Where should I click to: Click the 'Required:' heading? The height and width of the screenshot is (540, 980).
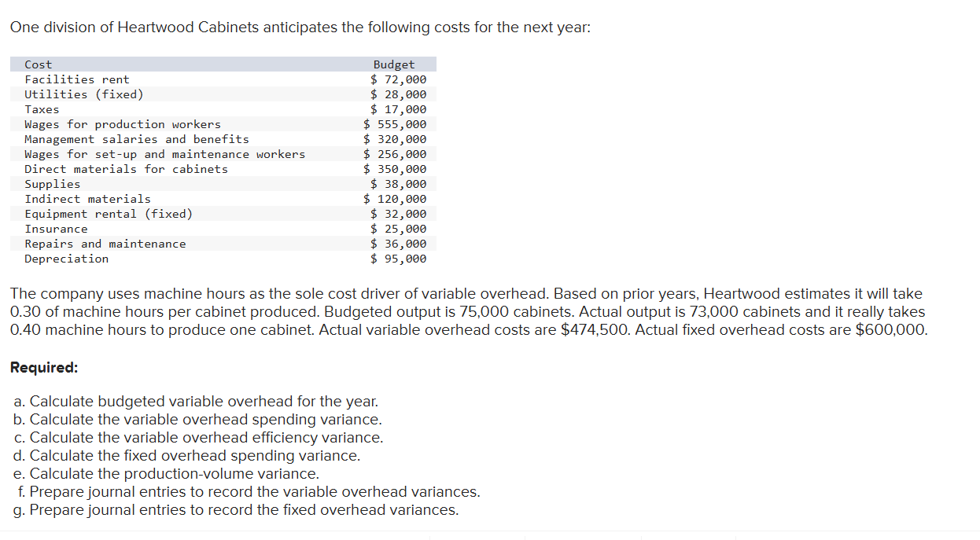point(44,367)
